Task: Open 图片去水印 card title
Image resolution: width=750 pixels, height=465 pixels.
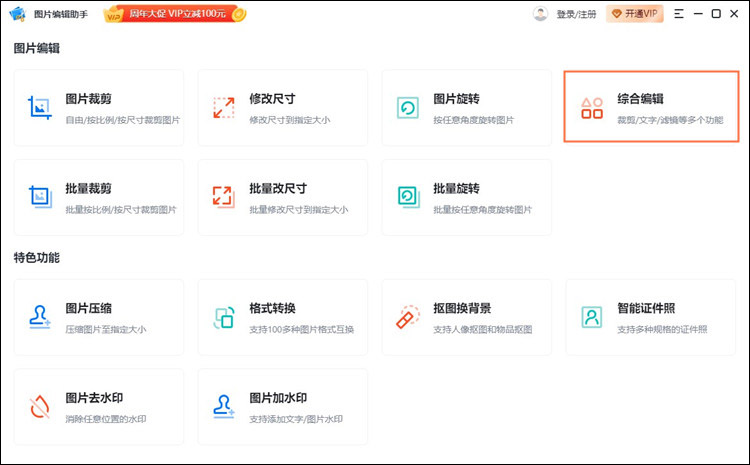Action: pos(94,398)
